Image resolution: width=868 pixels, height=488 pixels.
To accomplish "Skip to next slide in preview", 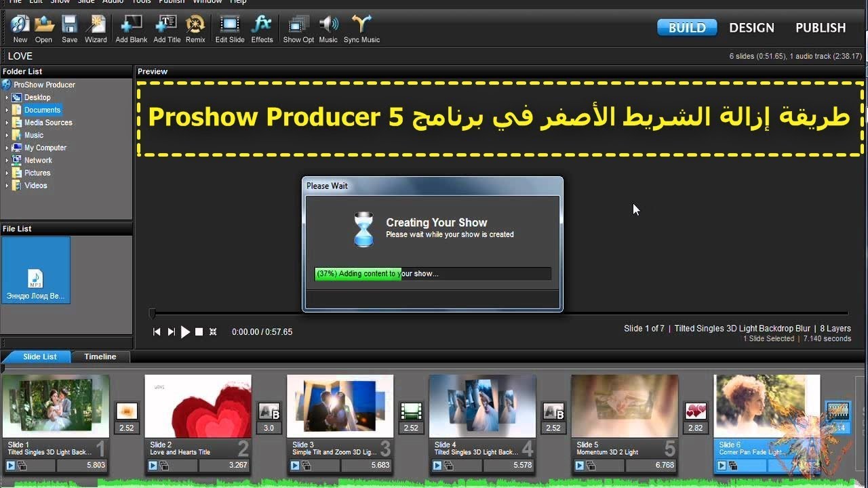I will (x=171, y=332).
